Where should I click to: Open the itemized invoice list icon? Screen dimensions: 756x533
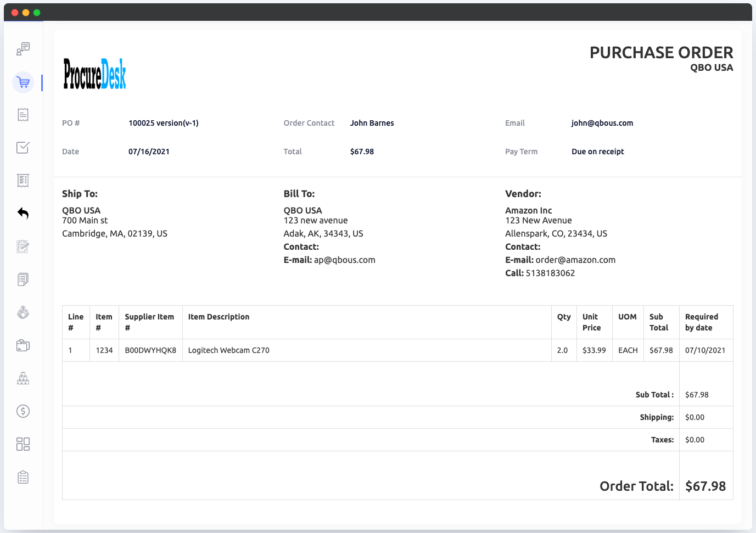(23, 181)
